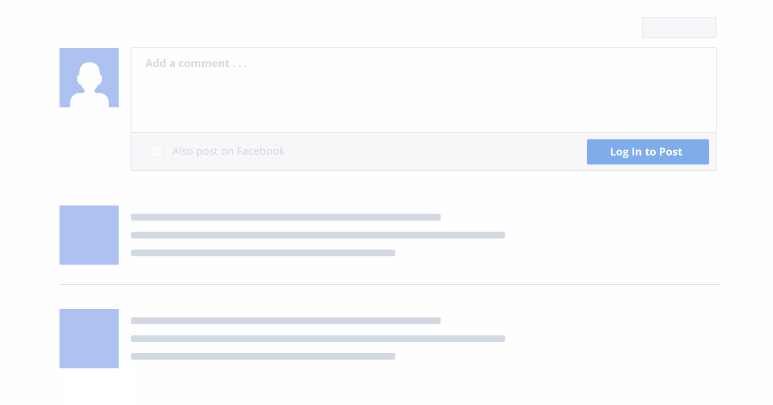Click the first comment's shortest placeholder line
773x405 pixels.
[263, 253]
